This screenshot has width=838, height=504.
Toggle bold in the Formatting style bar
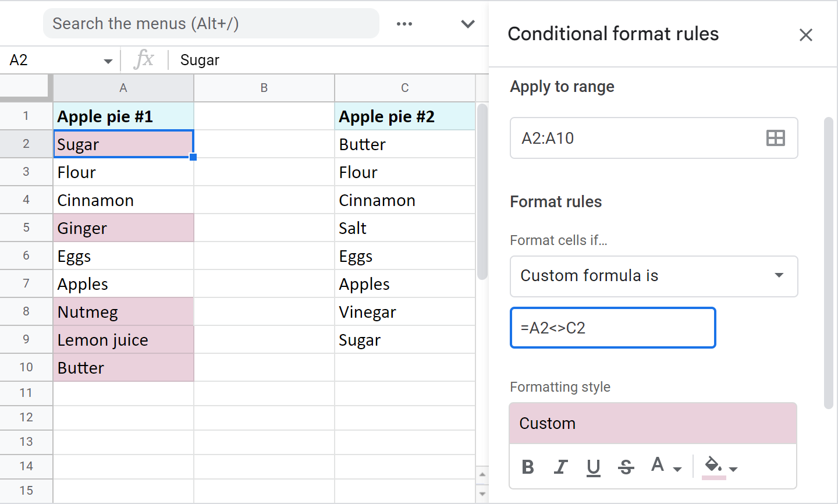(527, 466)
